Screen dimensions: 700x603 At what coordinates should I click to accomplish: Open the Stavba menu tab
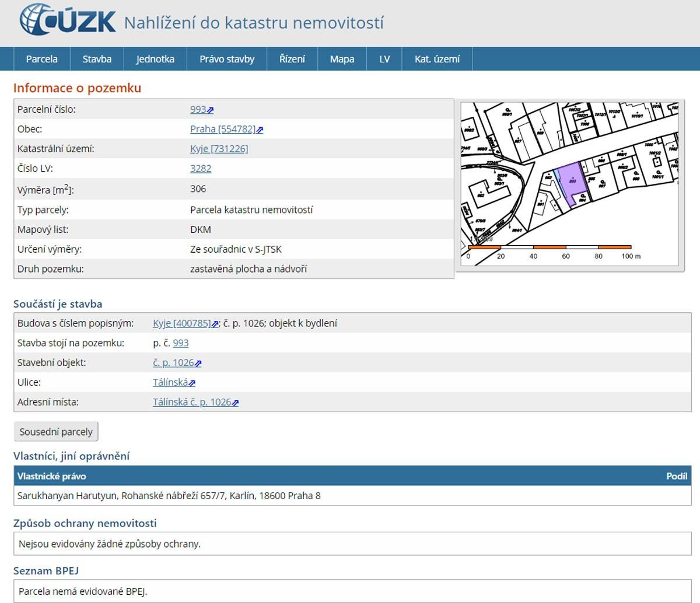tap(97, 59)
